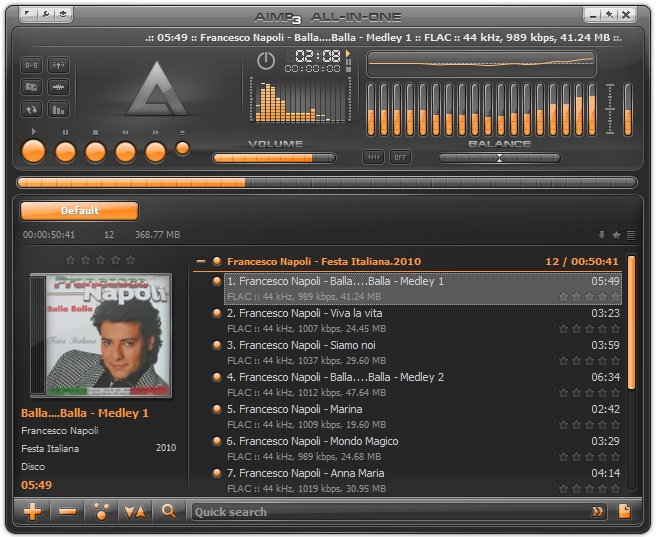The width and height of the screenshot is (656, 537).
Task: Open the audio converter button
Action: 31,87
